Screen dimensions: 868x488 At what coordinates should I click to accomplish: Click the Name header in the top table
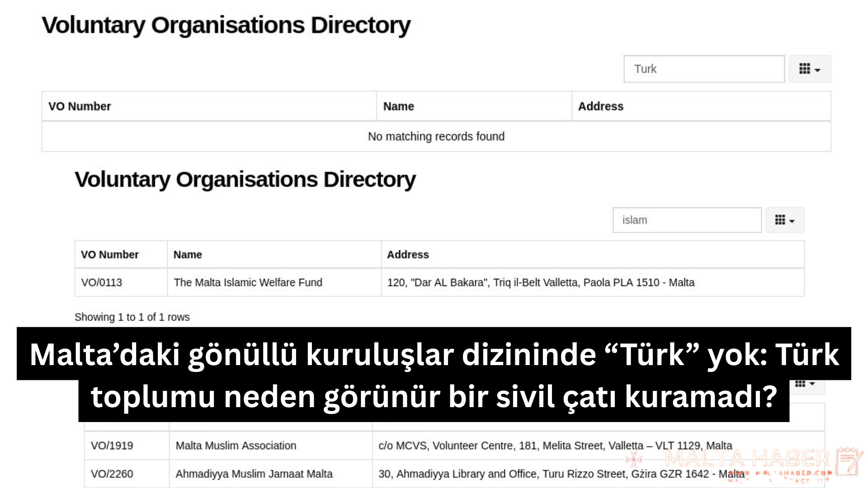[398, 106]
